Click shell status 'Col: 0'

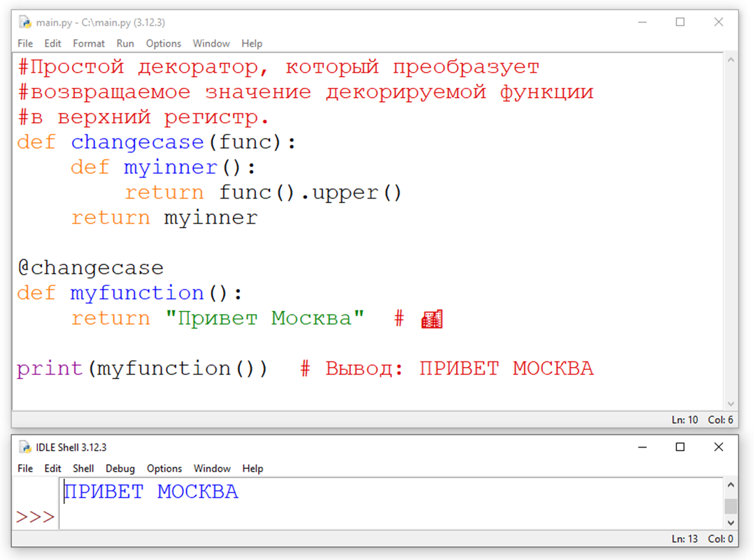click(x=720, y=539)
